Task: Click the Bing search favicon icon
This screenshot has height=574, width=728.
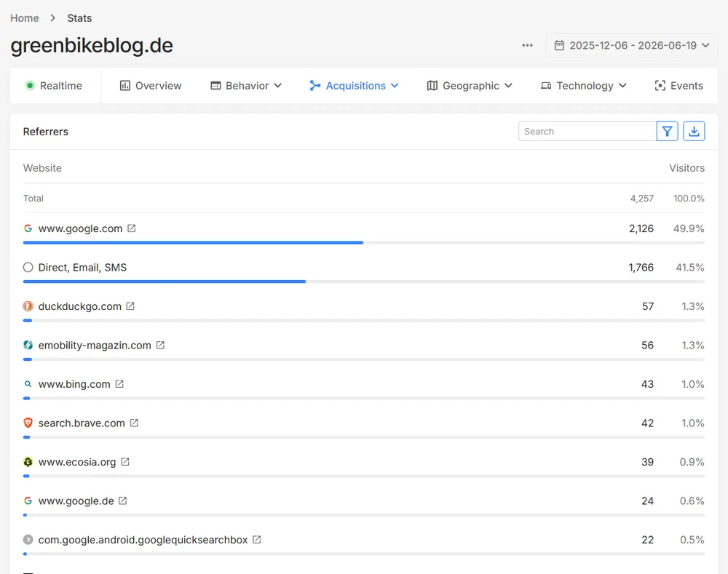Action: [x=28, y=384]
